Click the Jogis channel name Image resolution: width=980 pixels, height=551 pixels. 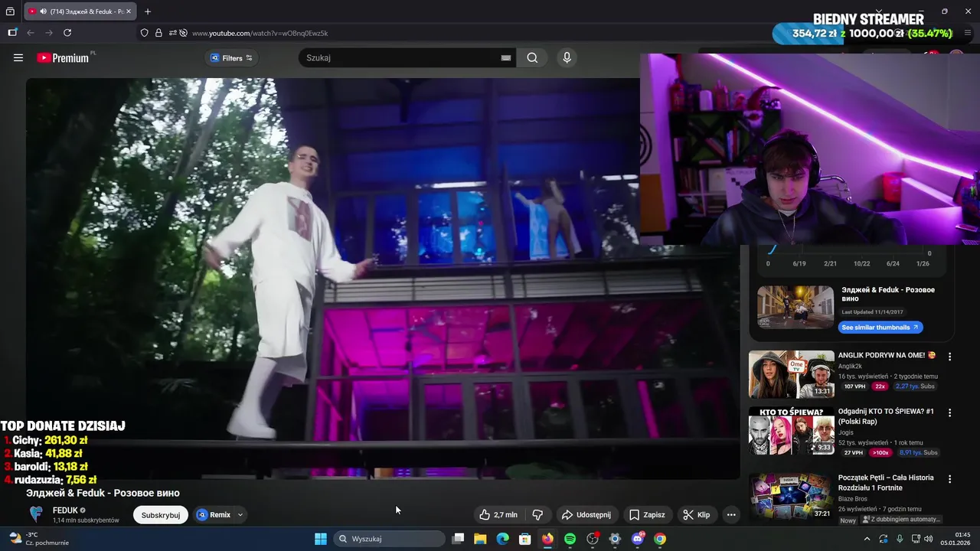tap(846, 433)
